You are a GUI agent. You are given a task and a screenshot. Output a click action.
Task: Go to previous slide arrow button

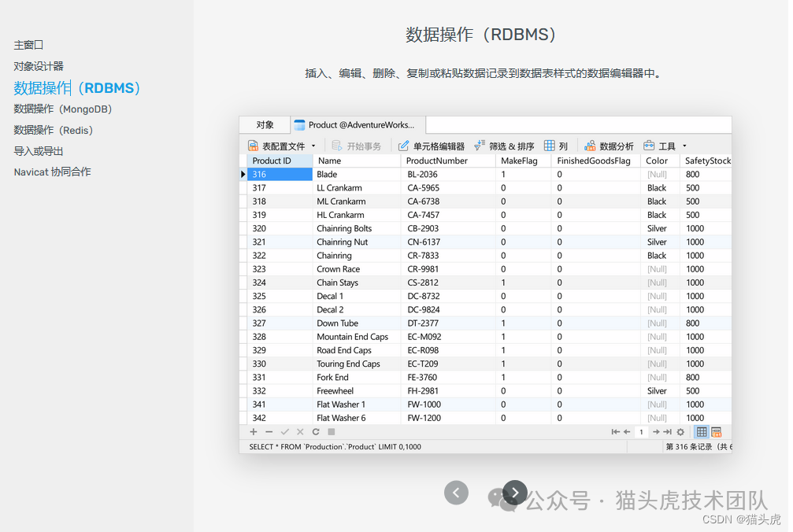tap(456, 493)
